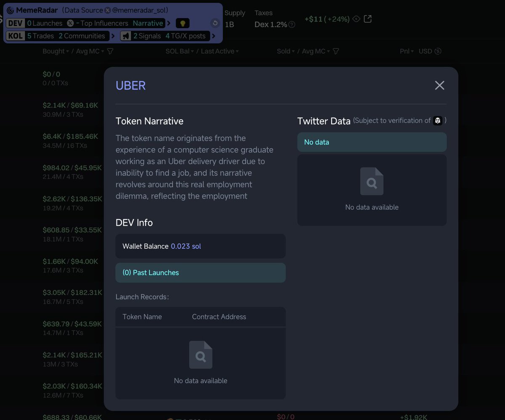
Task: Open the 2 Communities entry
Action: coord(82,36)
